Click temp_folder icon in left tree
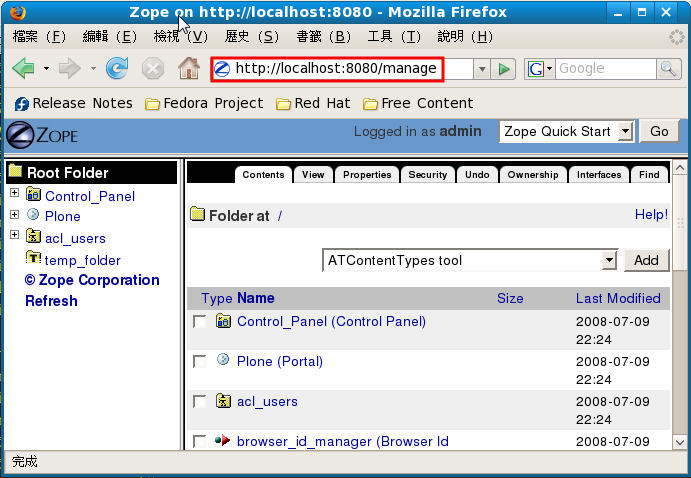The width and height of the screenshot is (691, 478). (x=33, y=257)
